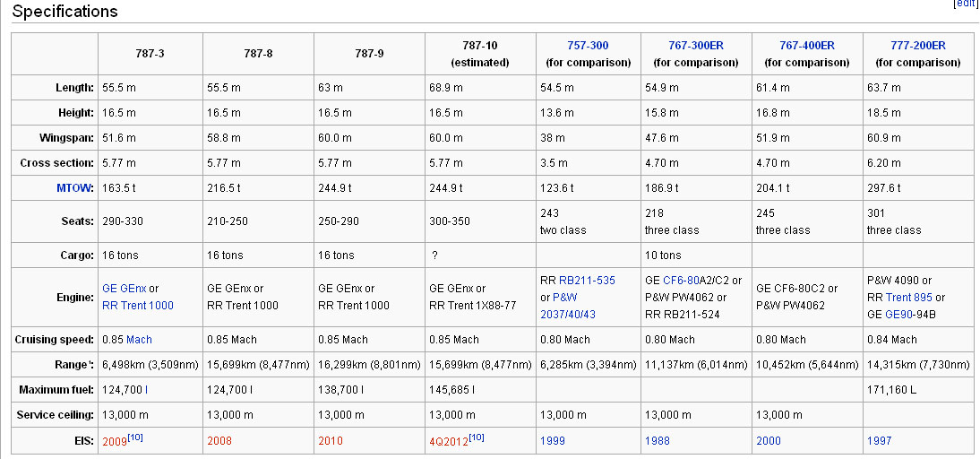Open the GE90 engine link
980x459 pixels.
(x=898, y=315)
